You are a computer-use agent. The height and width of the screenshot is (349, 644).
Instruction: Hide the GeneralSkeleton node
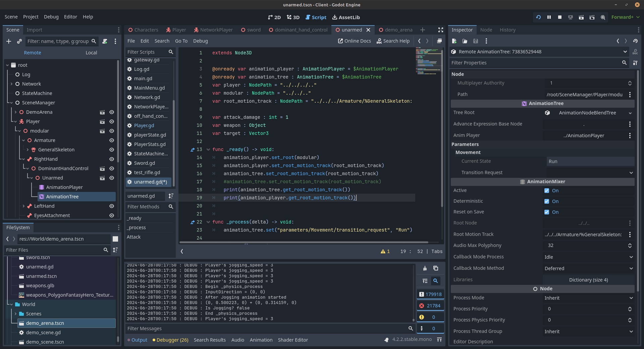(112, 150)
